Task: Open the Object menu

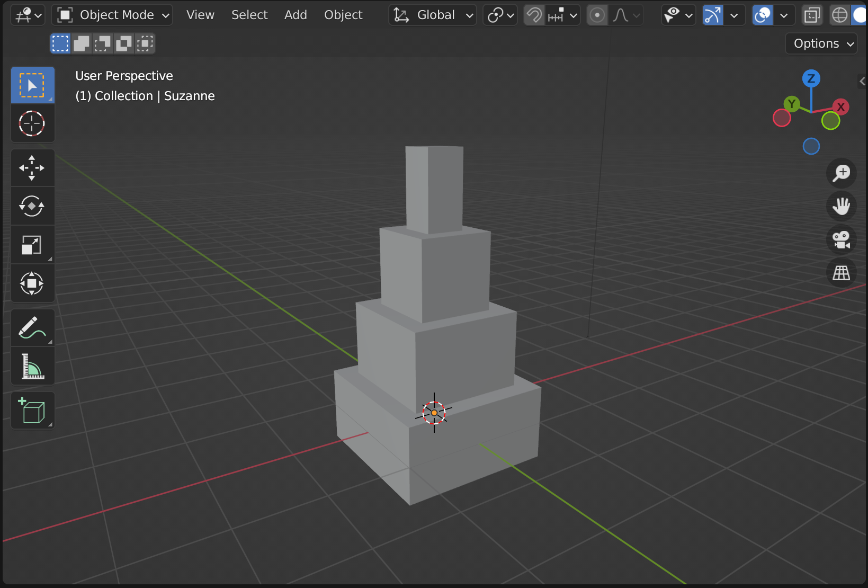Action: pyautogui.click(x=343, y=15)
